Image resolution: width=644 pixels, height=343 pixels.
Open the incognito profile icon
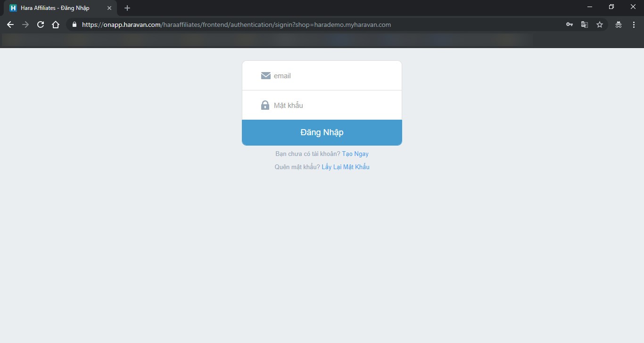tap(619, 24)
